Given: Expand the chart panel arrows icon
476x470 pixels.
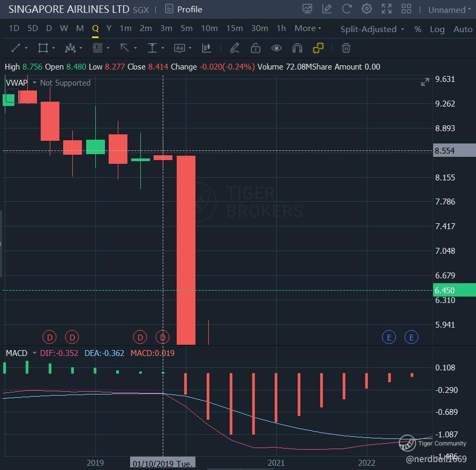Looking at the screenshot, I should (x=425, y=82).
